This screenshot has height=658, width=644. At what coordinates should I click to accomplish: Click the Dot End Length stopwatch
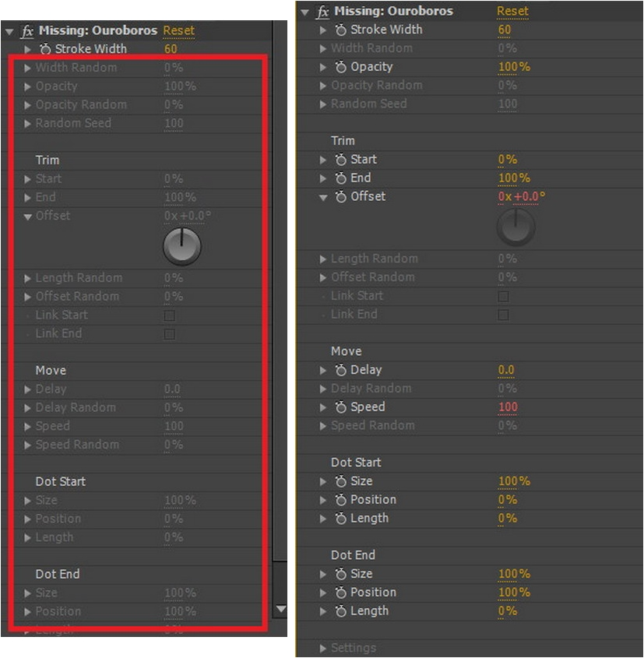pyautogui.click(x=340, y=611)
